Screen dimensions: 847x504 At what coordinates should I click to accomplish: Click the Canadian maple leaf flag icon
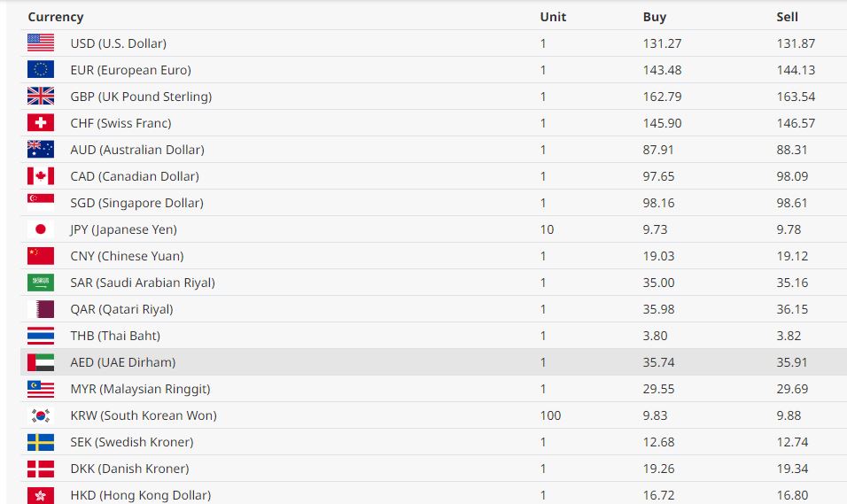tap(41, 175)
